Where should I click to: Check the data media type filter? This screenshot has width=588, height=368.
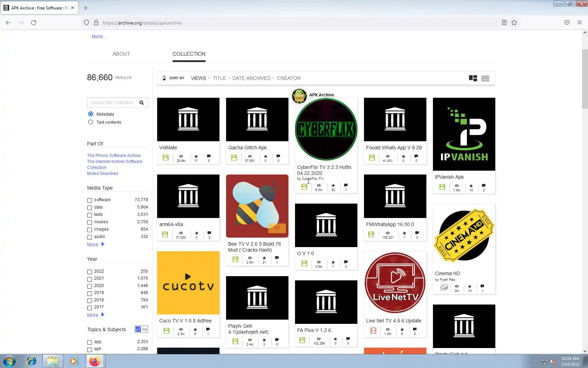click(x=90, y=207)
